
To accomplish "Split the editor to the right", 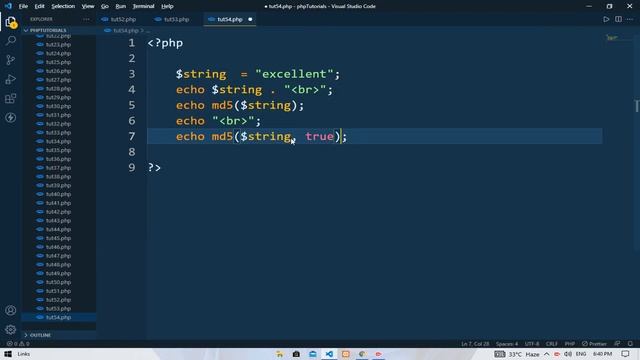I will [618, 19].
